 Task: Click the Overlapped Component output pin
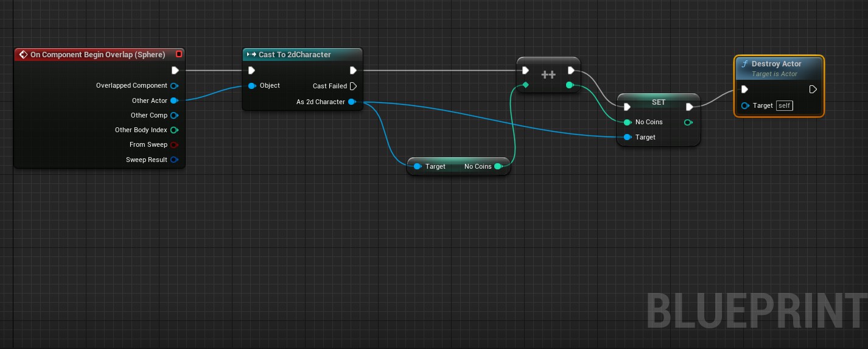(x=174, y=86)
